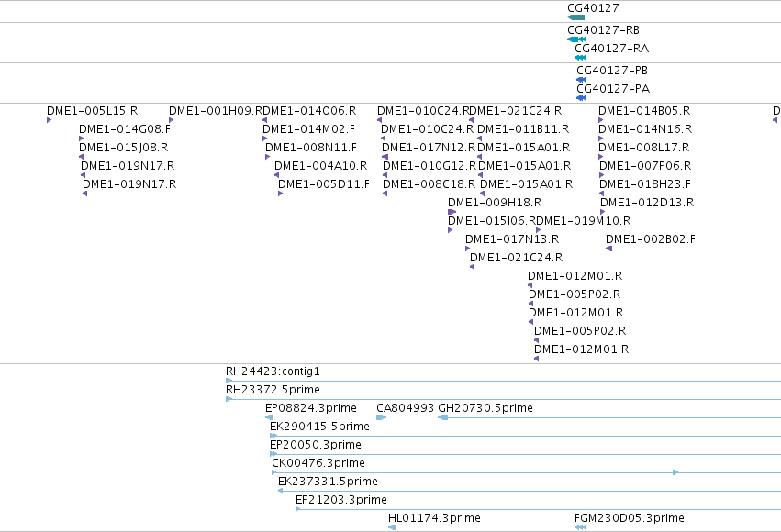The width and height of the screenshot is (781, 532).
Task: Select the DME1-014M02.F read label
Action: 308,129
